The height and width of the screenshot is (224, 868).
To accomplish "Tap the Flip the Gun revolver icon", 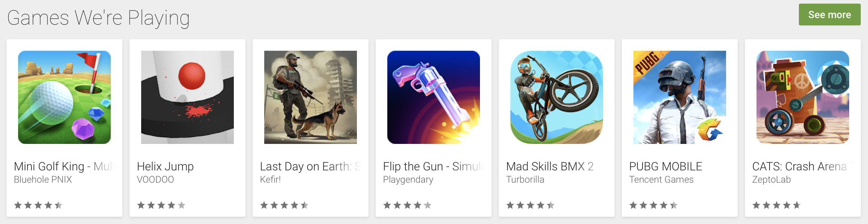I will 434,97.
